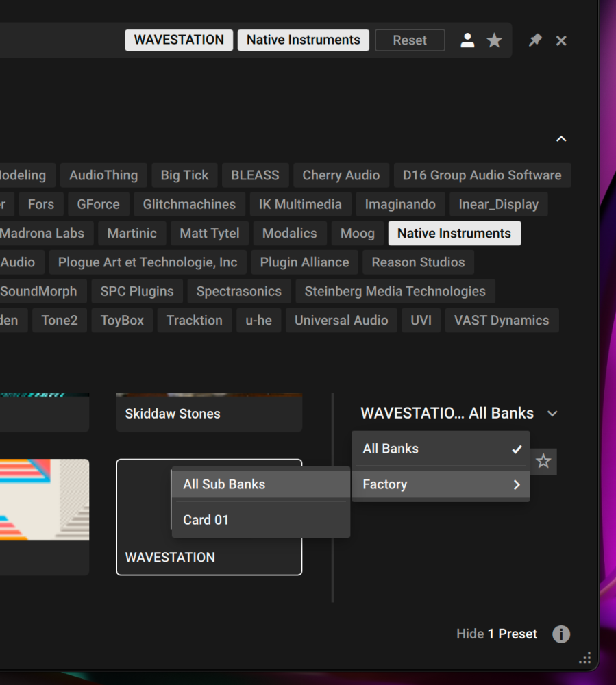Click the user presets person icon
The image size is (616, 685).
[x=467, y=40]
